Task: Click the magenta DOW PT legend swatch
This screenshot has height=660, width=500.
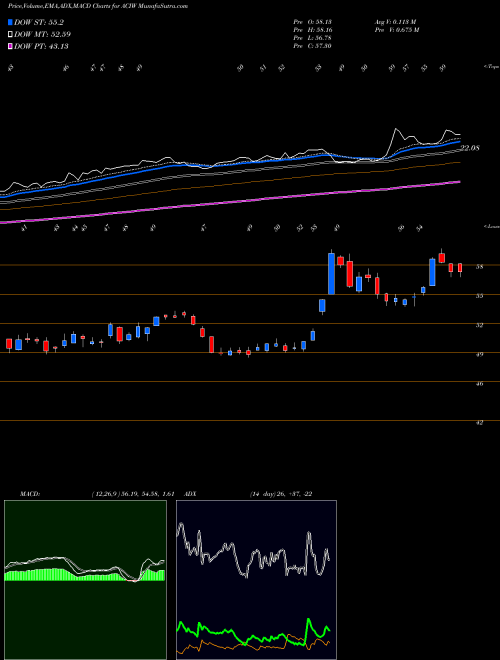Action: 10,46
